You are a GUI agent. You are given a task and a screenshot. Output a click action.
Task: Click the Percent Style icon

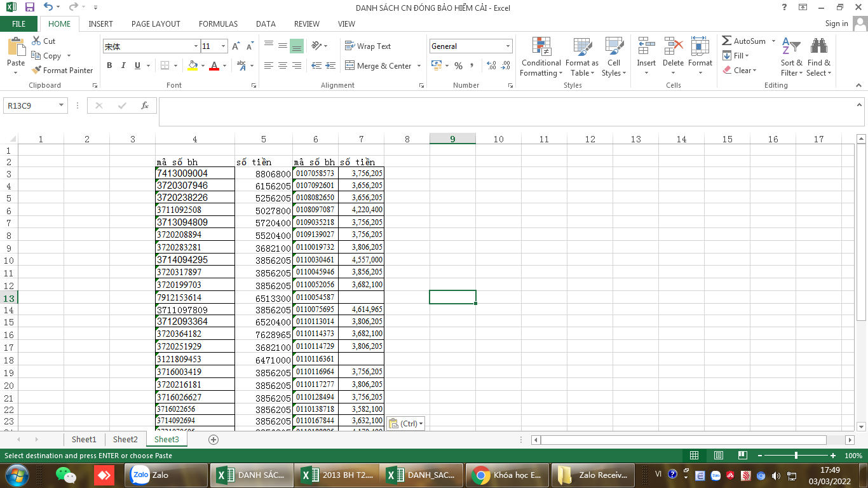(458, 65)
